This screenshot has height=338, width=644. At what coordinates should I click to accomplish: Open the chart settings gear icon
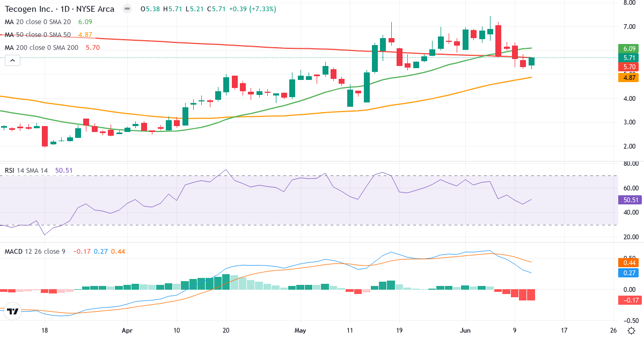coord(632,330)
